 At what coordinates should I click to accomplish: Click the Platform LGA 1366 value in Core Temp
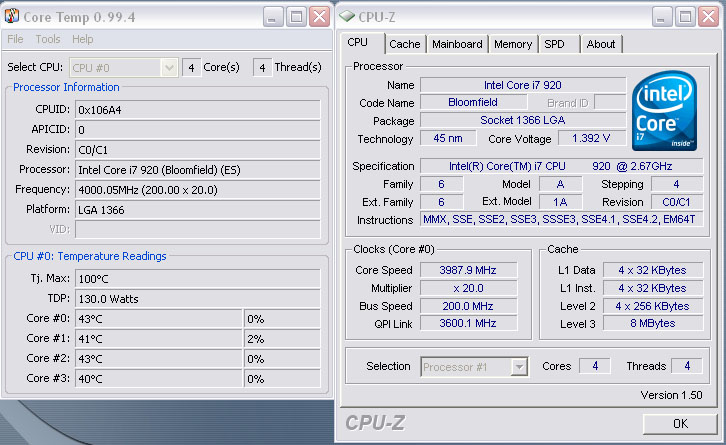tap(198, 210)
